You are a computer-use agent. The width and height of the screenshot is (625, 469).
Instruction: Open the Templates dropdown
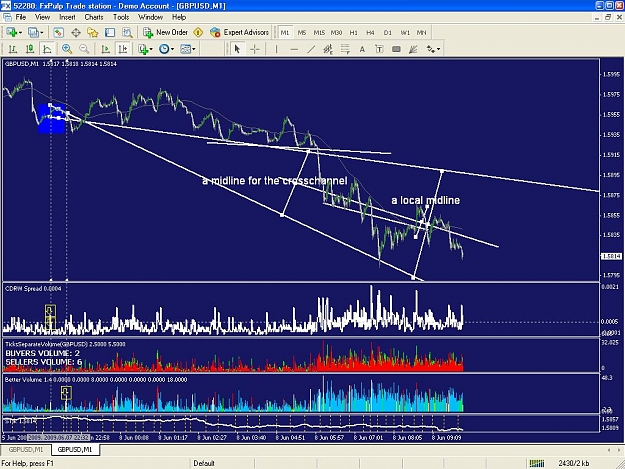(188, 49)
